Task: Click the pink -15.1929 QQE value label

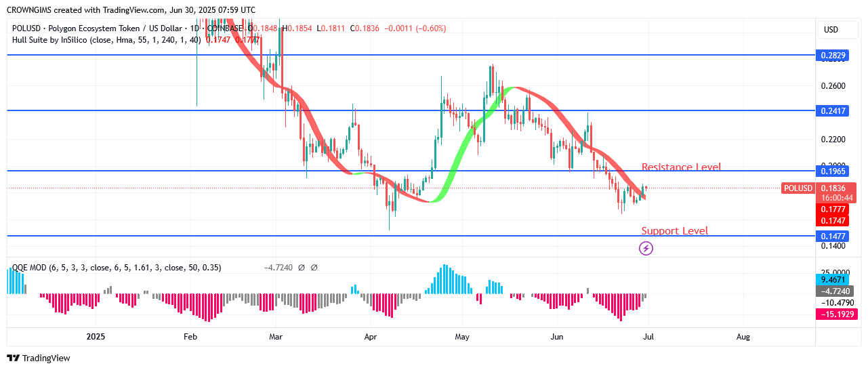Action: pyautogui.click(x=838, y=314)
